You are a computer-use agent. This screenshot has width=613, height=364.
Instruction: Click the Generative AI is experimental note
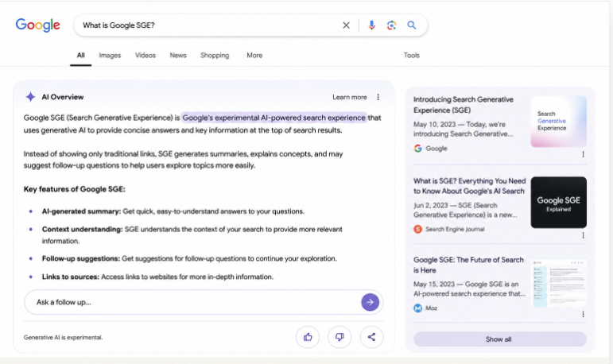[x=63, y=338]
